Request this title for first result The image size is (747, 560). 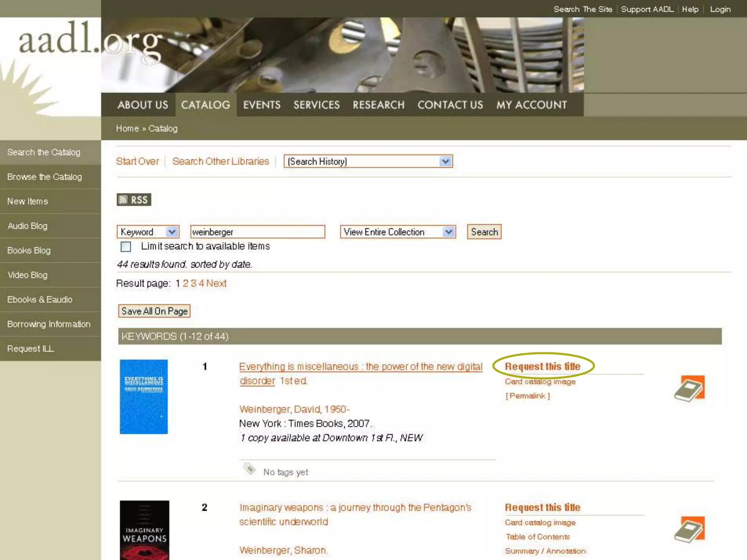point(542,366)
